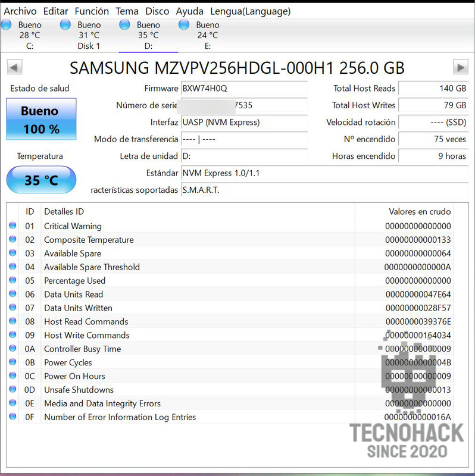This screenshot has height=476, width=475.
Task: Click status orb for Percentage Used row
Action: pos(12,280)
